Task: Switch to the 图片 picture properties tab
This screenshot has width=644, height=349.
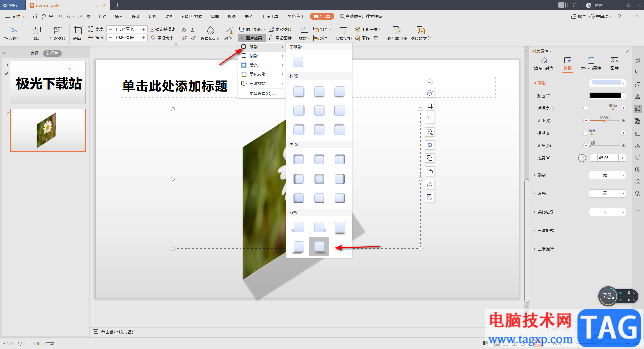Action: click(614, 63)
